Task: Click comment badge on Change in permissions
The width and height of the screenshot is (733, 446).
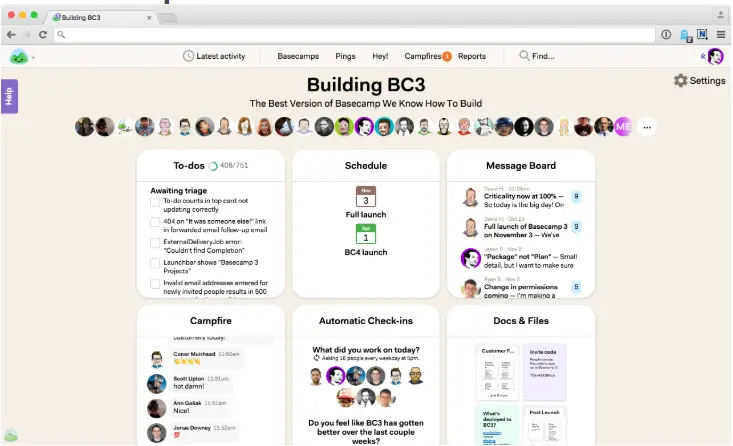Action: 576,287
